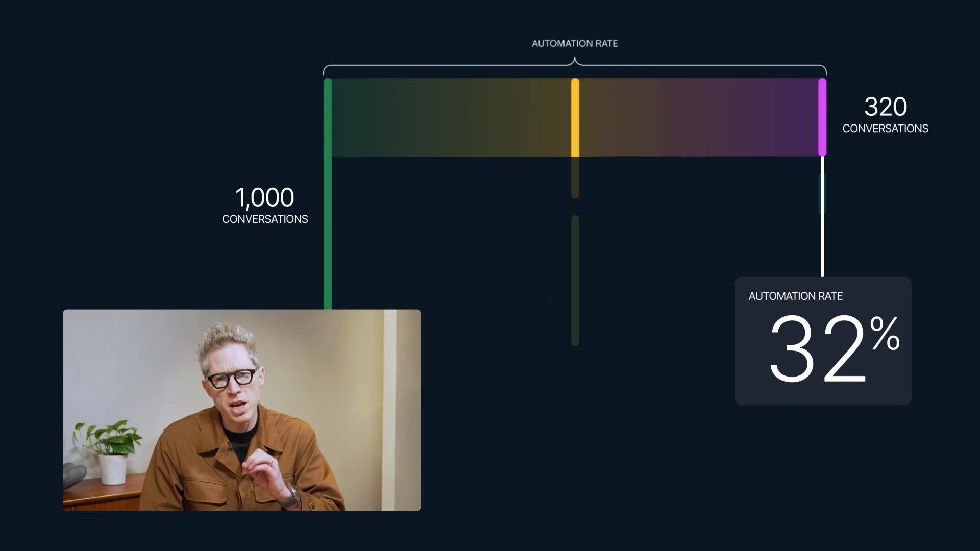The height and width of the screenshot is (551, 980).
Task: Click the faded long segment below yellow marker
Action: click(x=575, y=281)
